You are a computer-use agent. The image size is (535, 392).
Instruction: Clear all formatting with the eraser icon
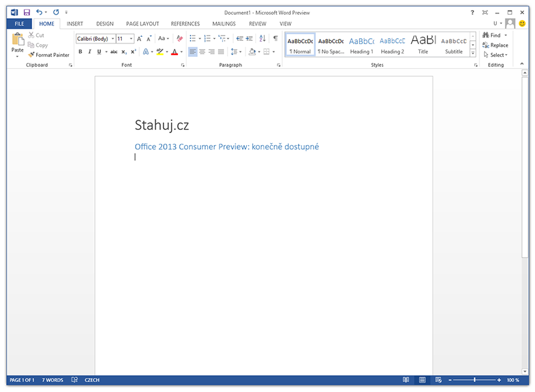point(179,39)
